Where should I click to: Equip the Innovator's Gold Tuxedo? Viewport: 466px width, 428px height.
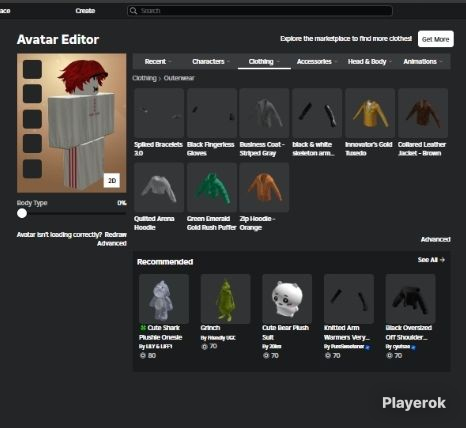click(370, 113)
